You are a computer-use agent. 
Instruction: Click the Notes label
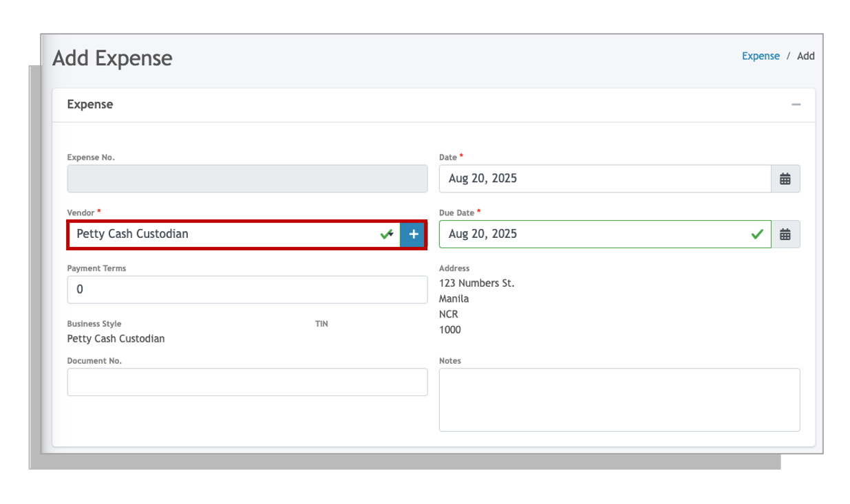450,361
